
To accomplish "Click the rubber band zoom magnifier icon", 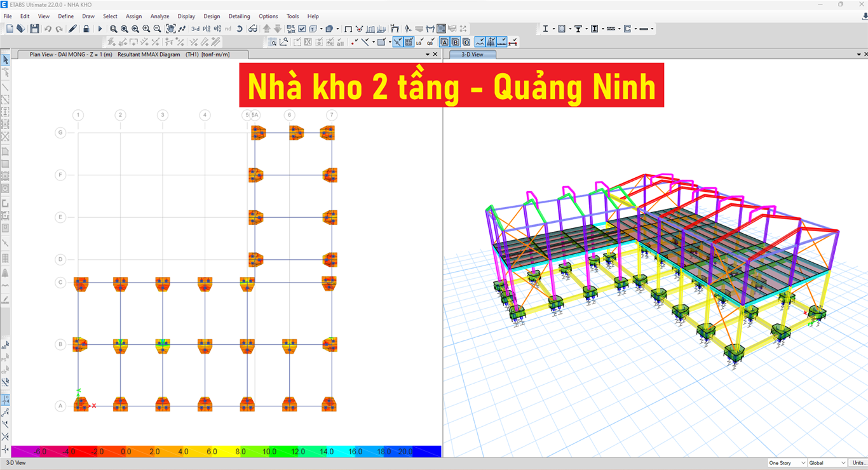I will tap(113, 29).
